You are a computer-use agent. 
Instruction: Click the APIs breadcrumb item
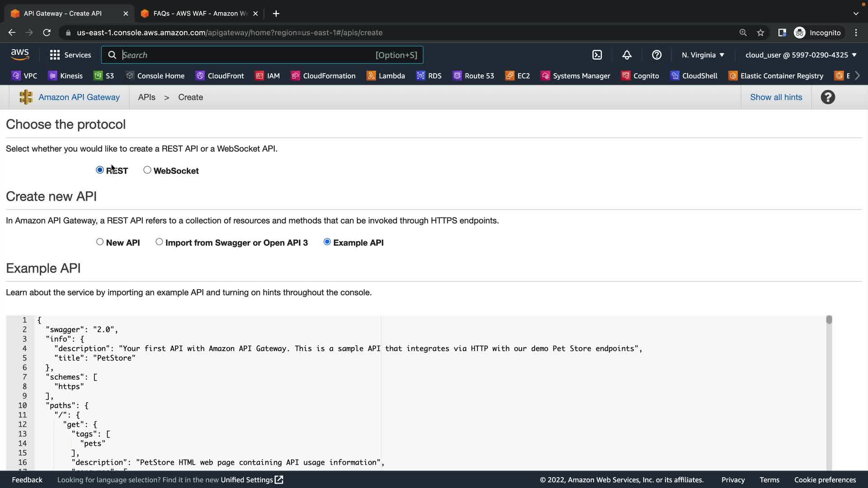point(146,97)
